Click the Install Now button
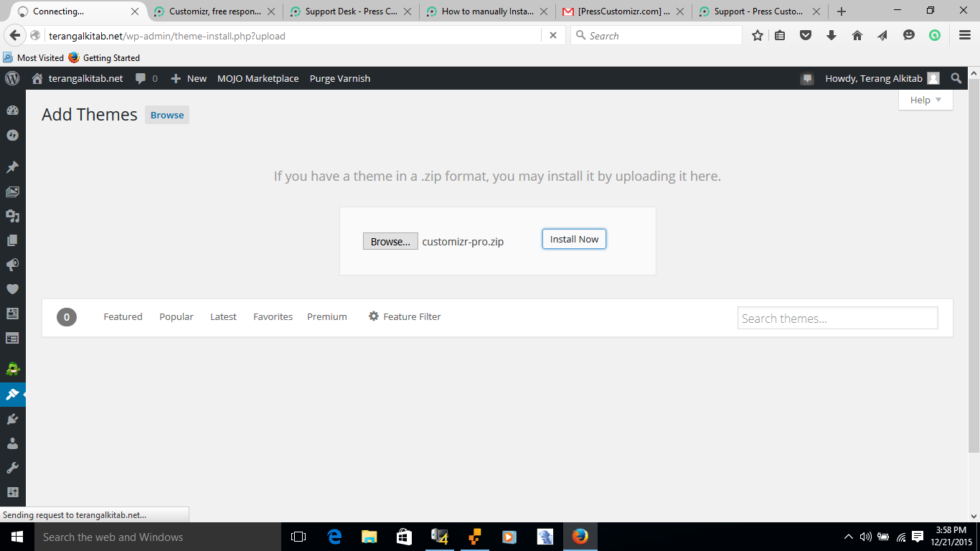 (x=574, y=240)
